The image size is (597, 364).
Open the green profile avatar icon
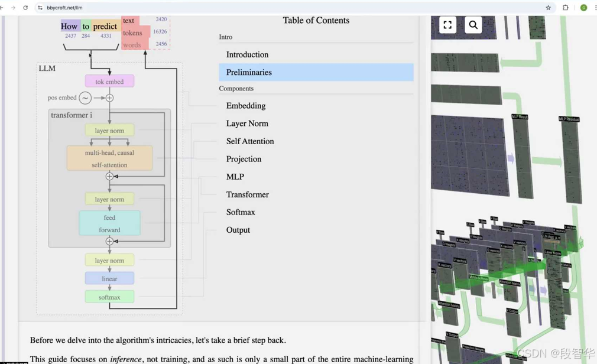point(583,8)
